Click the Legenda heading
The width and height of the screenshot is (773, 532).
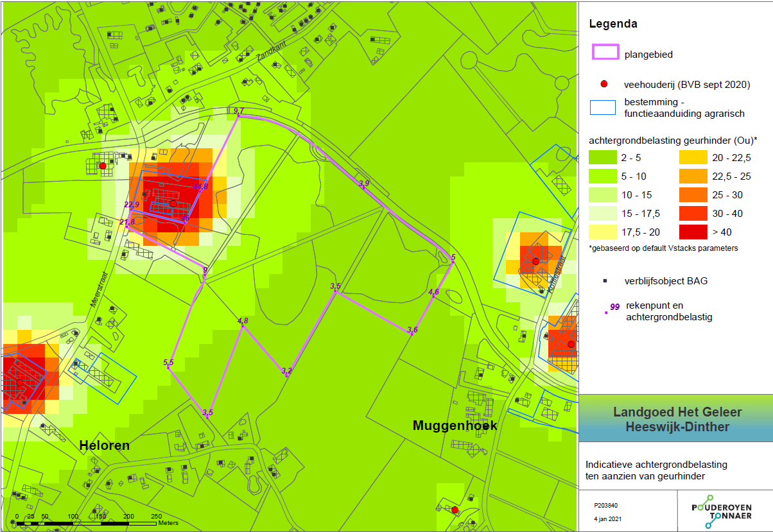point(613,24)
